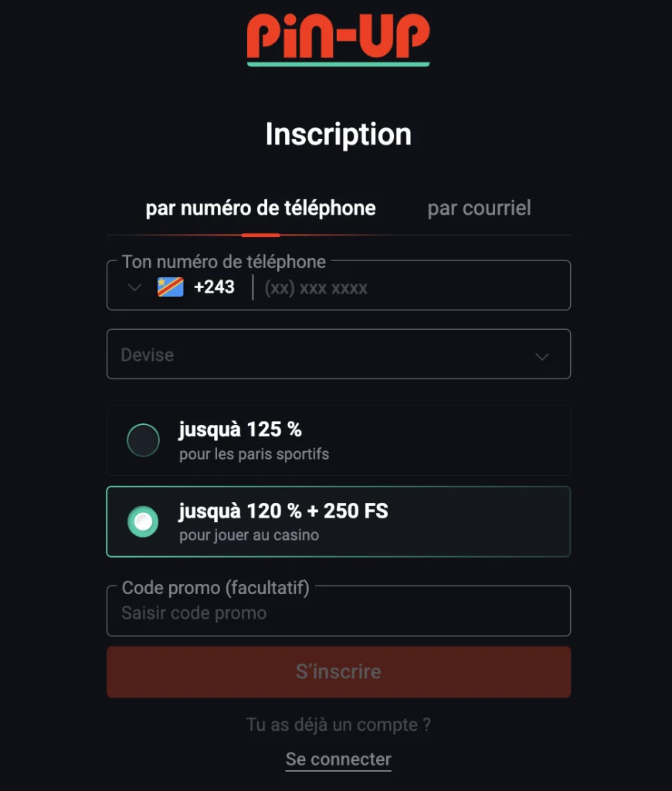Open the Devise currency dropdown
The height and width of the screenshot is (791, 672).
pos(338,355)
